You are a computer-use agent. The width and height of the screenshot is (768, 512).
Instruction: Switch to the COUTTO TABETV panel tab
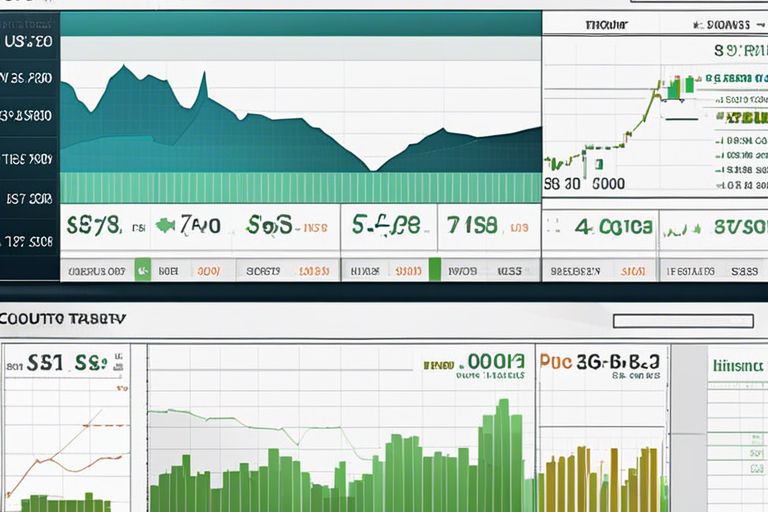point(63,317)
